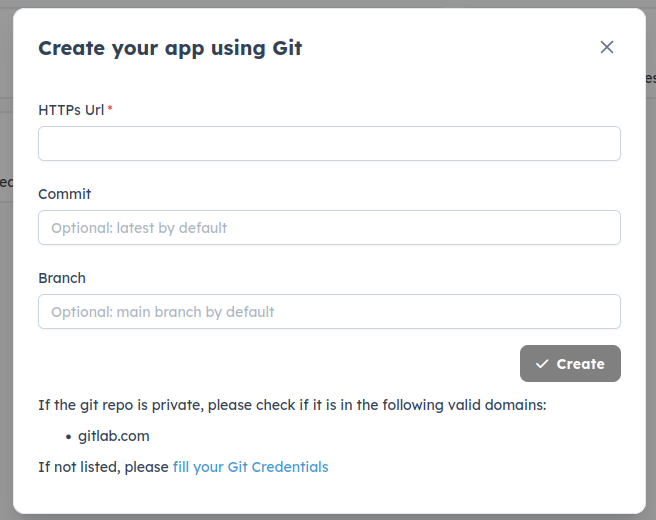Click the bullet point before gitlab.com
This screenshot has width=656, height=520.
(68, 437)
